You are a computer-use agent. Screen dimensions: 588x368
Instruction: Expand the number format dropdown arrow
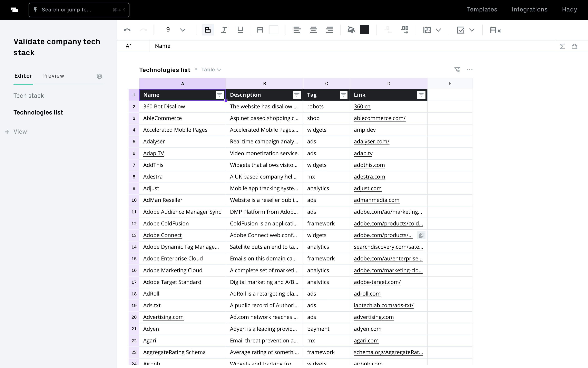point(438,30)
